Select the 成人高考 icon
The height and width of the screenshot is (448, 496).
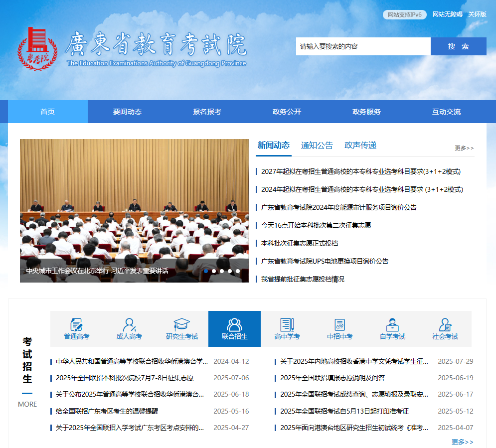tap(129, 325)
